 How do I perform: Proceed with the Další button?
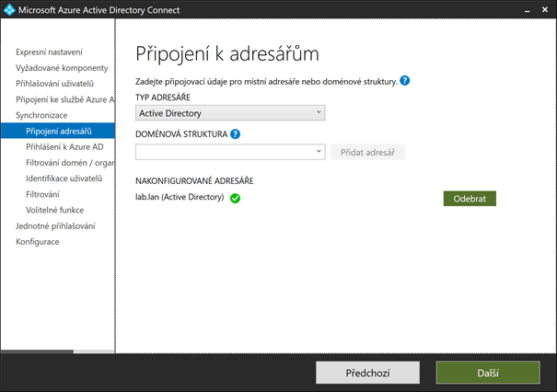pyautogui.click(x=488, y=373)
